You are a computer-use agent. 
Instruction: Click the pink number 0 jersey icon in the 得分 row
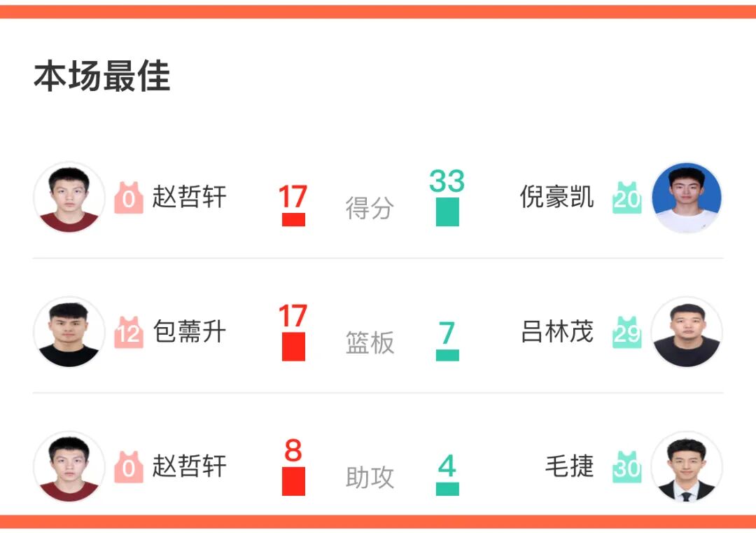click(129, 198)
